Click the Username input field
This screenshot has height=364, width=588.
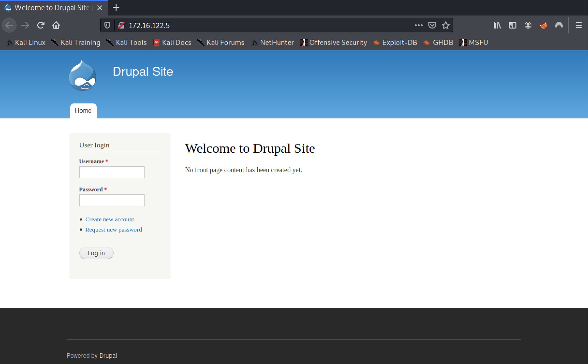coord(112,172)
